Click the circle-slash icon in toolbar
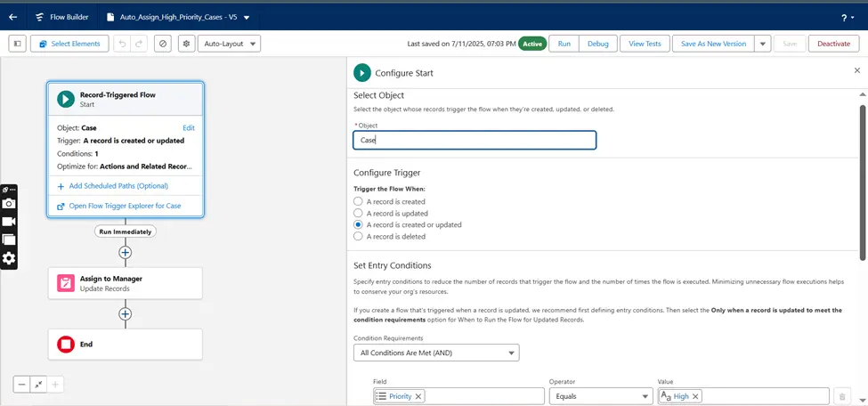Screen dimensions: 868x406 click(162, 44)
